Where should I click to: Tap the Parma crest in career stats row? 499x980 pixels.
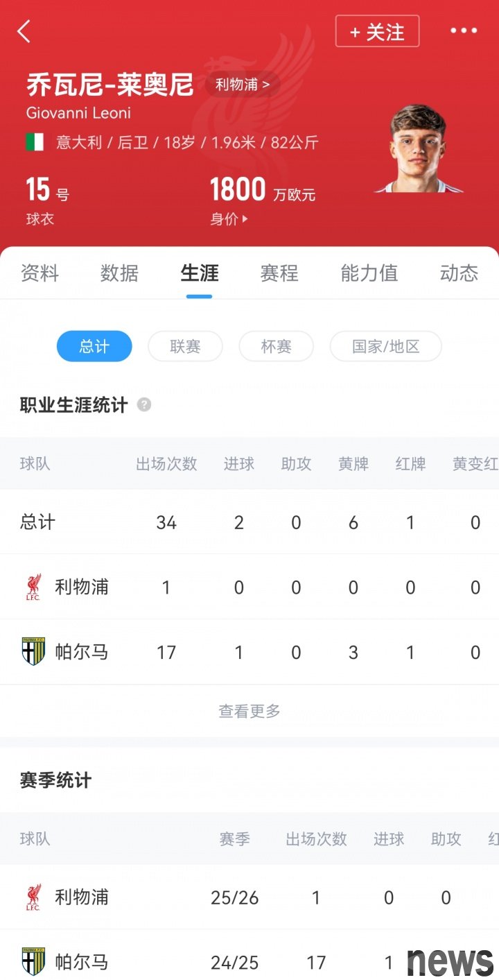[33, 652]
